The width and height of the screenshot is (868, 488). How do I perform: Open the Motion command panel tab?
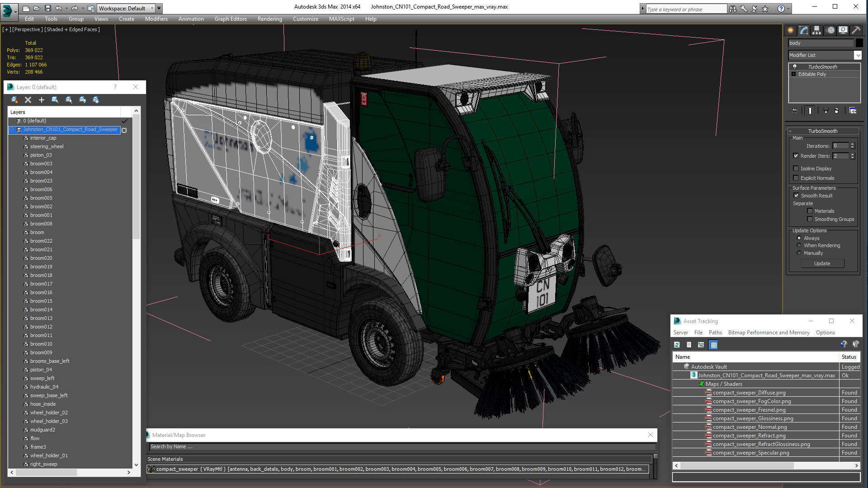(x=831, y=30)
